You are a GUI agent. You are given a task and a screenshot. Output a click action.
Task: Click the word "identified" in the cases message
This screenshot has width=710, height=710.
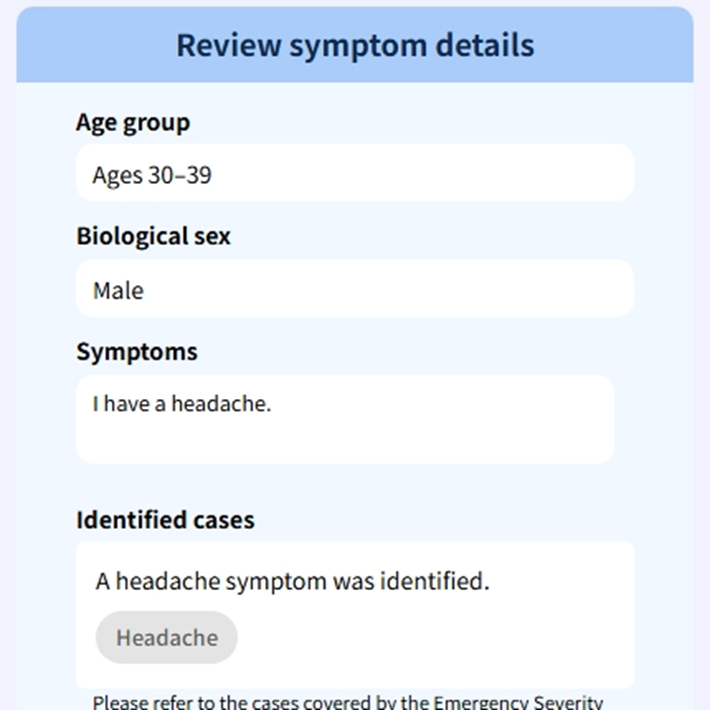(432, 581)
